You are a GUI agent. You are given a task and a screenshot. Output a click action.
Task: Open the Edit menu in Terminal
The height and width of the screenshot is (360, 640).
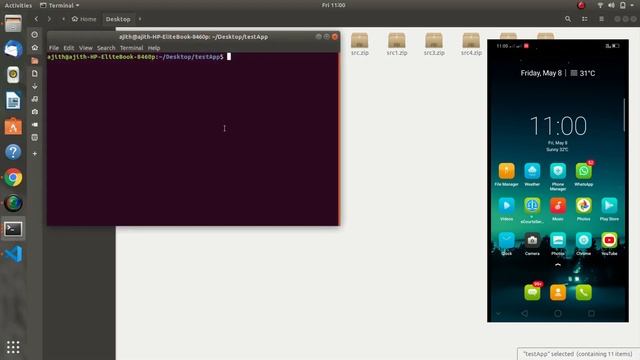point(69,48)
